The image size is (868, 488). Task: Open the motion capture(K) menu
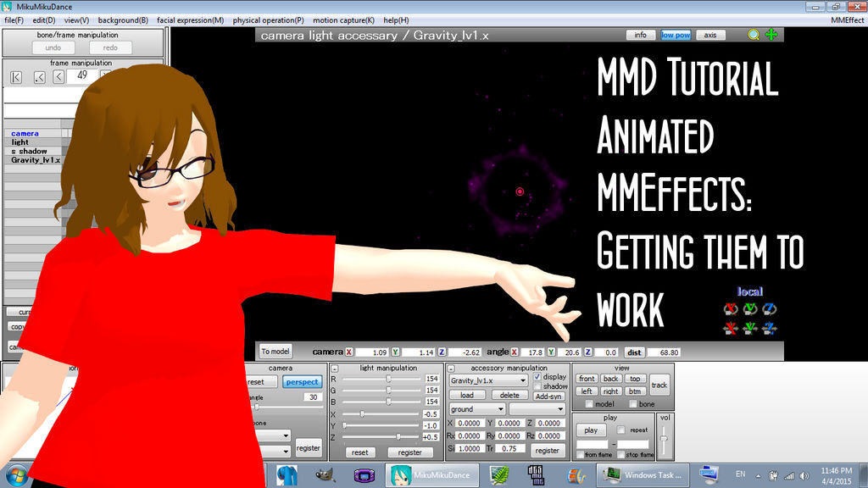344,20
